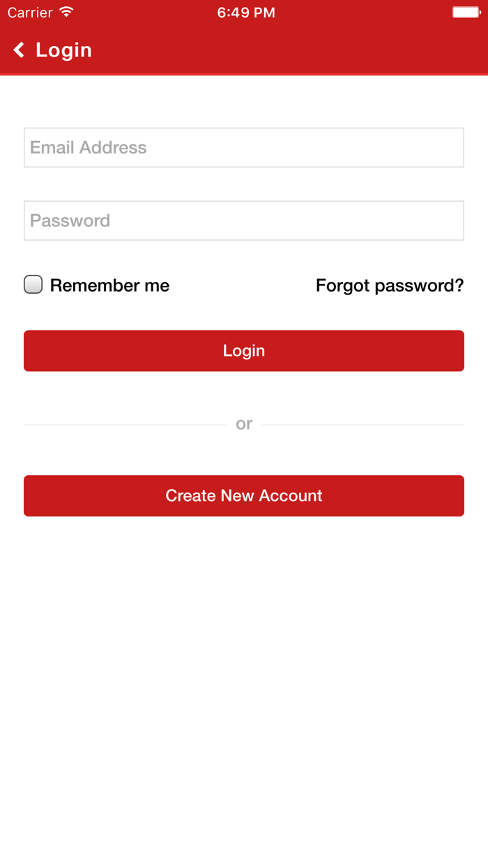Tap the battery indicator icon
Screen dimensions: 488x868
coord(465,11)
